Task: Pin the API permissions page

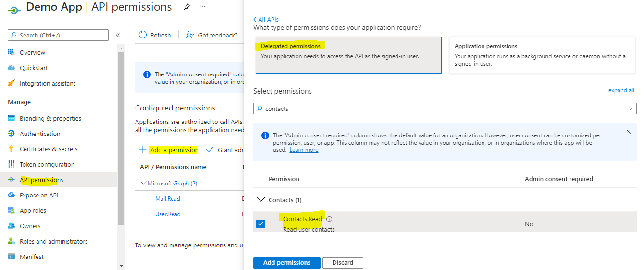Action: (186, 7)
